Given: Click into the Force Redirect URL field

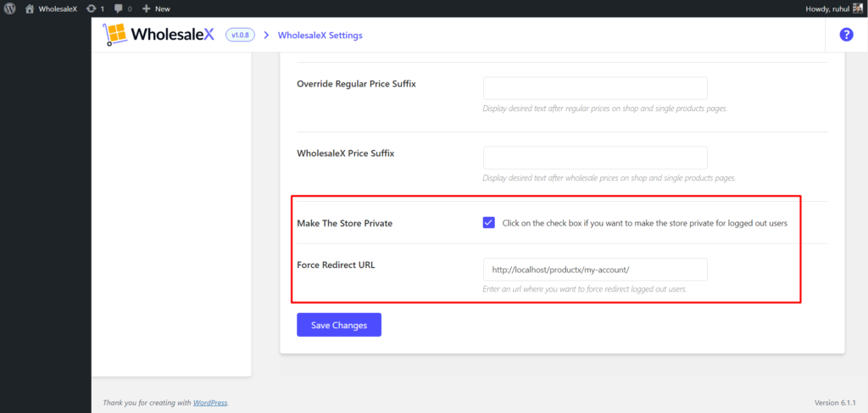Looking at the screenshot, I should click(x=595, y=270).
